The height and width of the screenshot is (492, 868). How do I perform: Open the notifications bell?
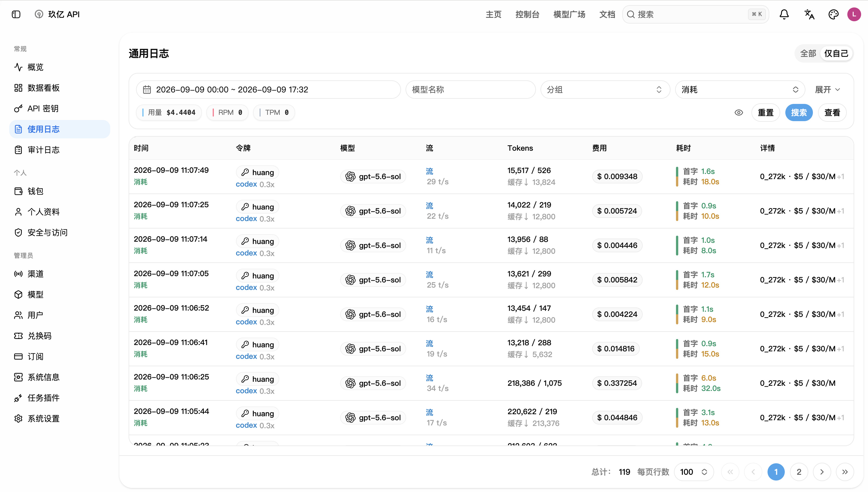784,14
